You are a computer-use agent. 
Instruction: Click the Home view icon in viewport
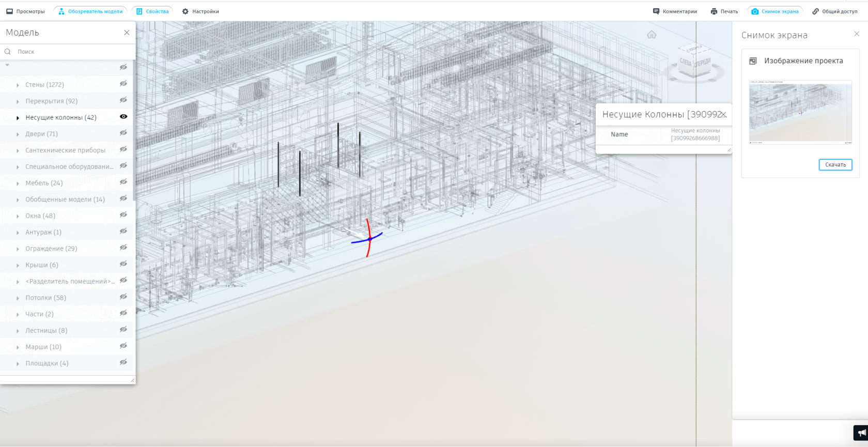tap(652, 35)
